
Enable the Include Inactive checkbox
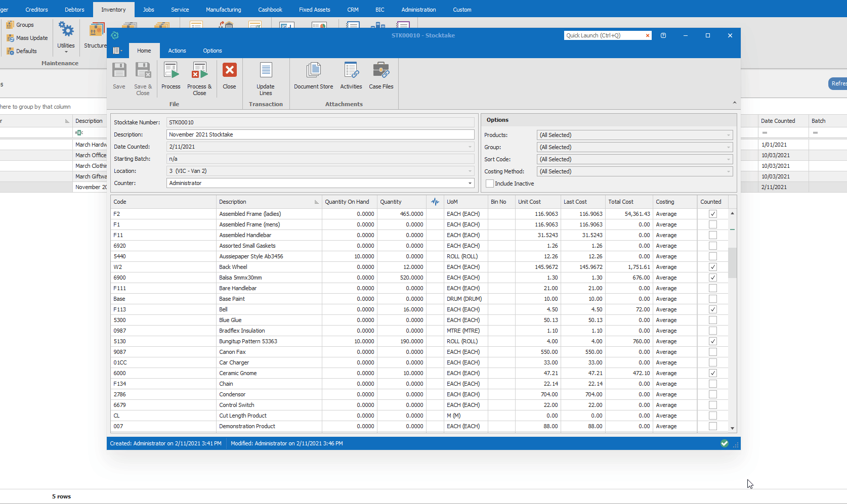[490, 184]
